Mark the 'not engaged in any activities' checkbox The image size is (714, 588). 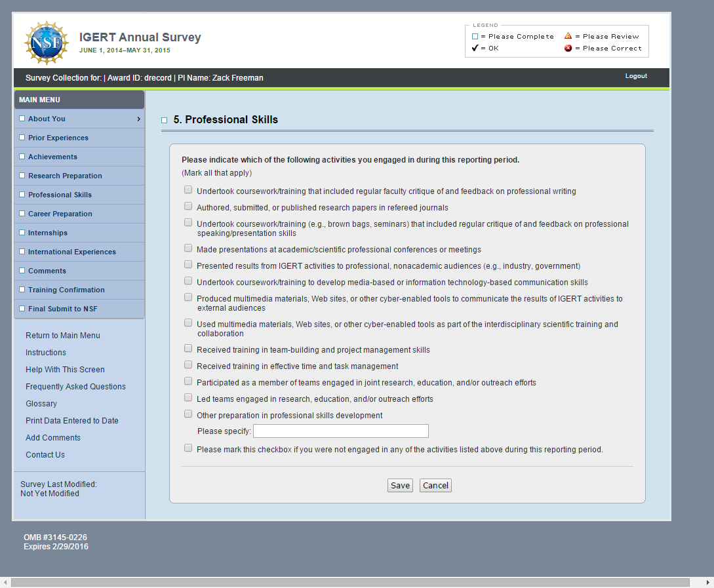(188, 448)
